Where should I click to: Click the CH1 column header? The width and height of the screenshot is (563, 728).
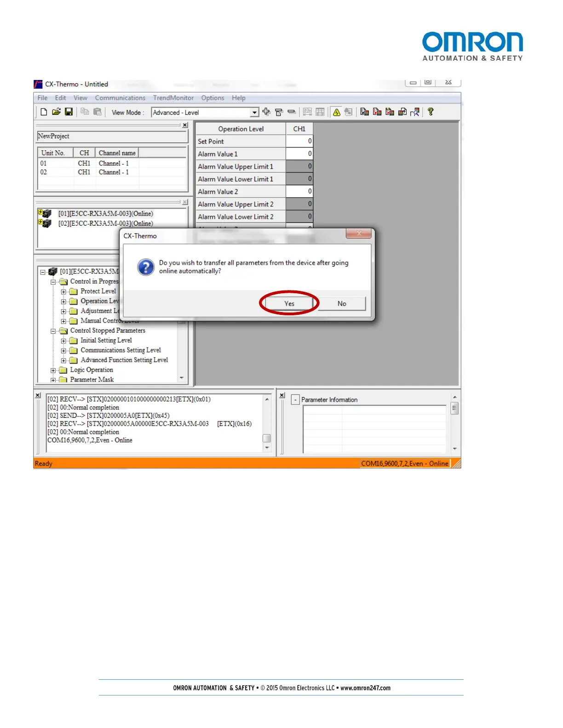pyautogui.click(x=299, y=129)
